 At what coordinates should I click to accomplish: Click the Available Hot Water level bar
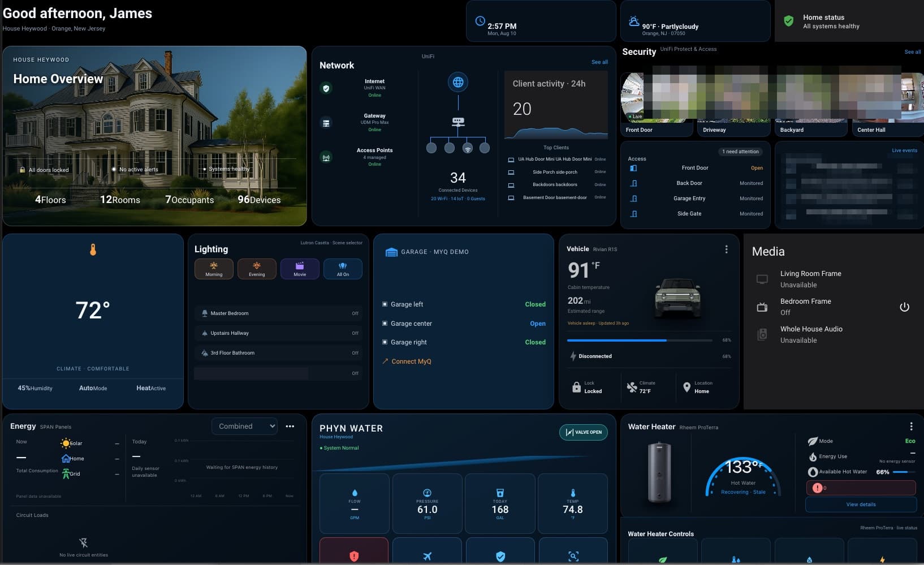click(x=904, y=472)
